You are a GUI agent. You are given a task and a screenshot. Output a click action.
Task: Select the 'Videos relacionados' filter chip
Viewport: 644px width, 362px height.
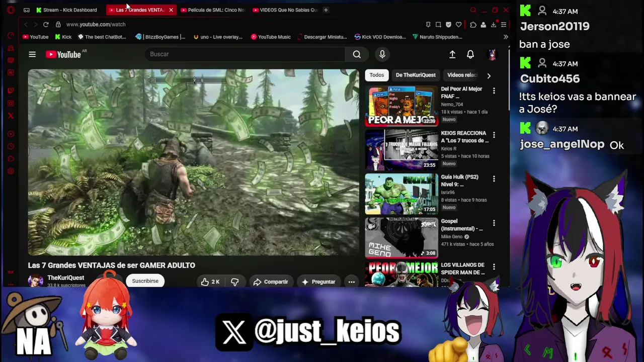[x=461, y=75]
